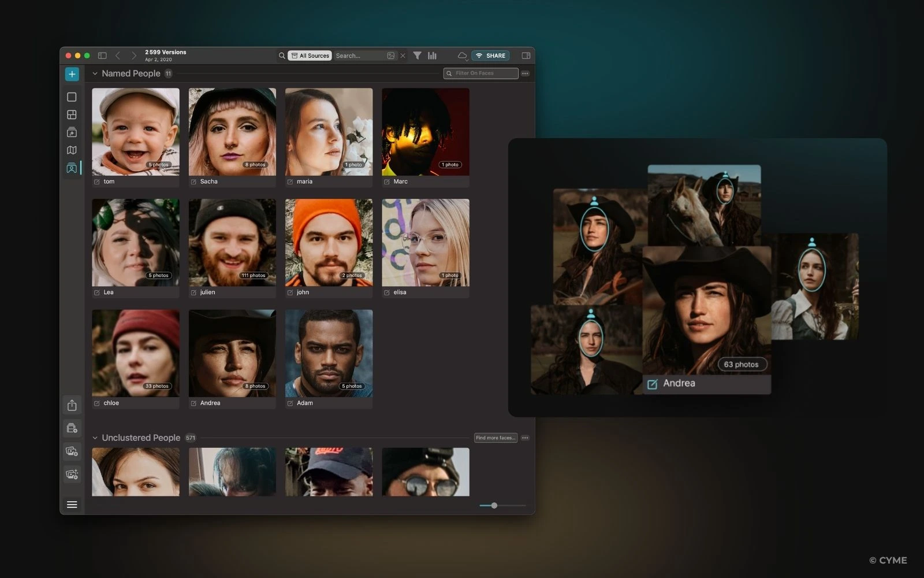Click the magnifier search icon in toolbar
Image resolution: width=924 pixels, height=578 pixels.
click(x=282, y=55)
